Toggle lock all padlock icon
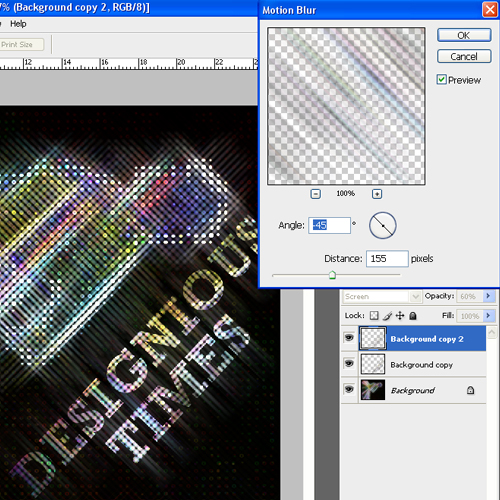The image size is (500, 500). tap(413, 315)
